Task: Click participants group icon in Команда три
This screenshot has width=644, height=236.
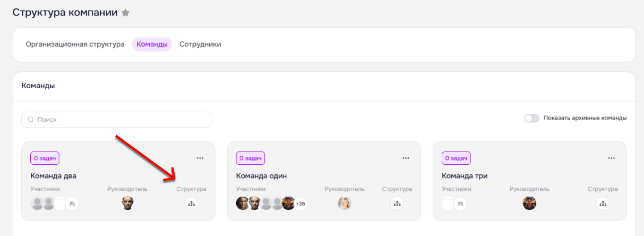Action: [x=460, y=203]
